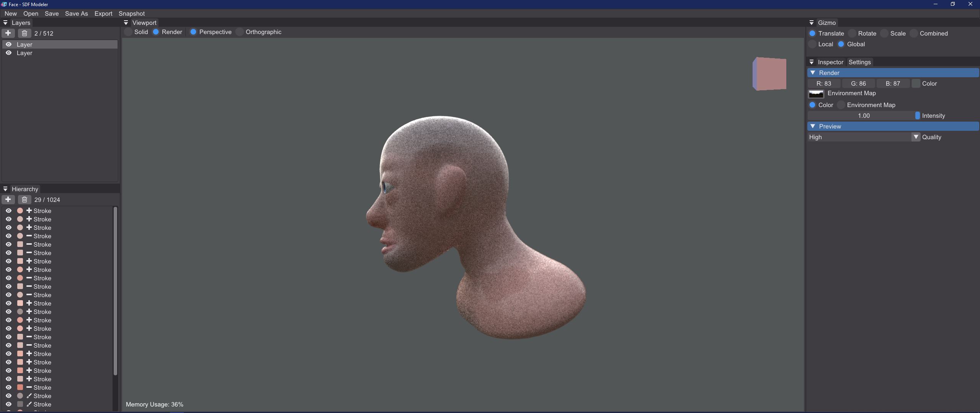Click the pink orientation cube in viewport
The width and height of the screenshot is (980, 413).
pos(769,74)
